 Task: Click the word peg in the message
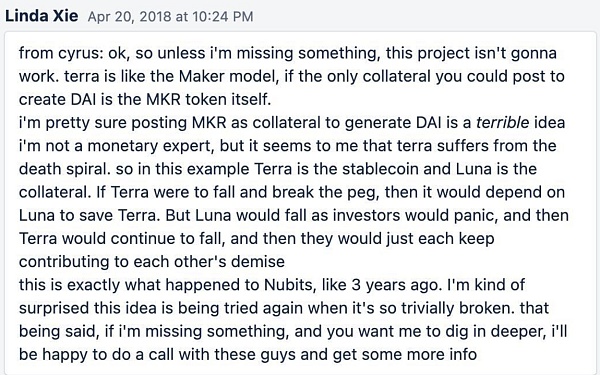click(x=367, y=192)
